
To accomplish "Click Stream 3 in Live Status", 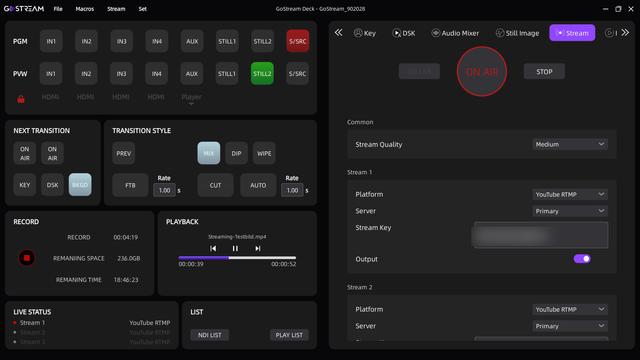I will click(32, 342).
